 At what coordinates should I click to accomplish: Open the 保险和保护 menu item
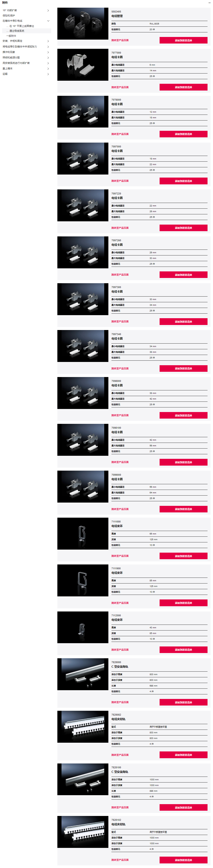pyautogui.click(x=9, y=16)
